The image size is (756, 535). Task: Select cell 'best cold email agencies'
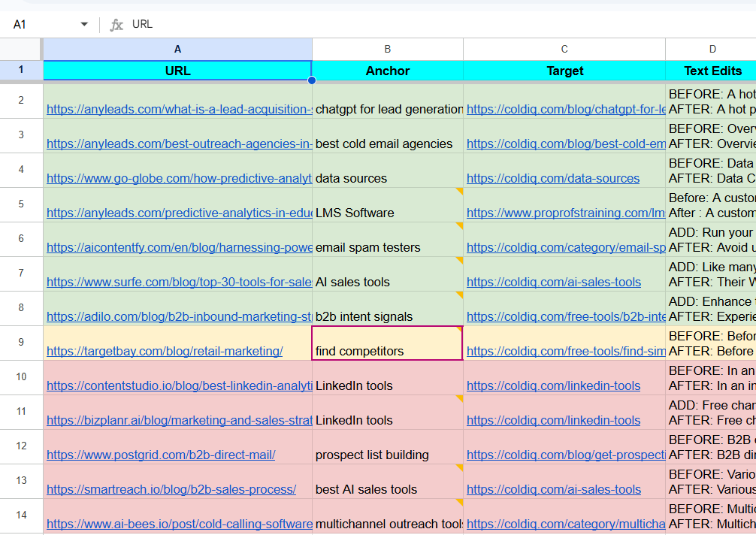click(388, 135)
